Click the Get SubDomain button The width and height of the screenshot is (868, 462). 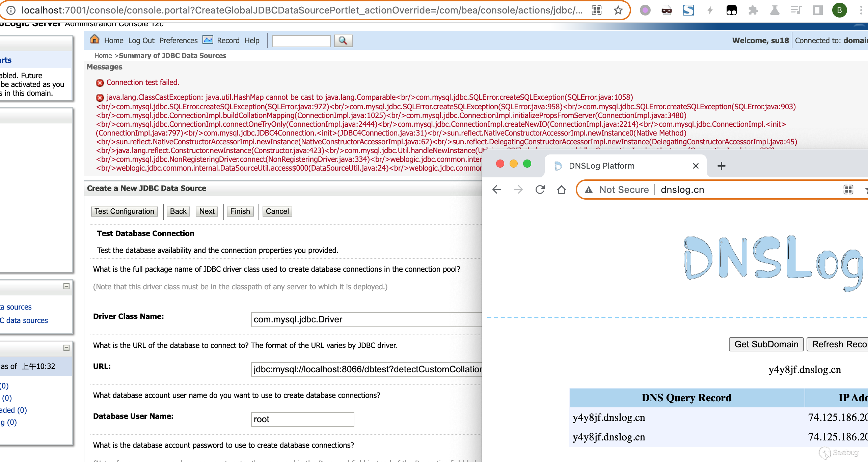(766, 344)
